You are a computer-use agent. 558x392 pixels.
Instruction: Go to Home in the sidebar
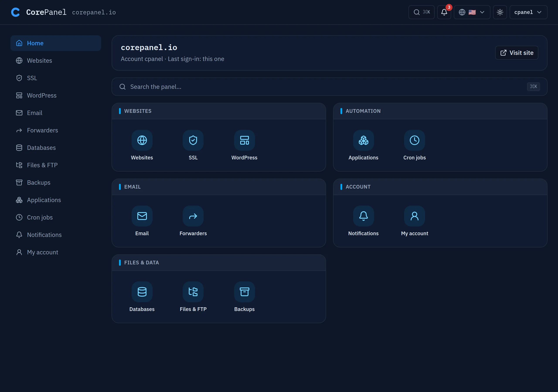(x=56, y=43)
